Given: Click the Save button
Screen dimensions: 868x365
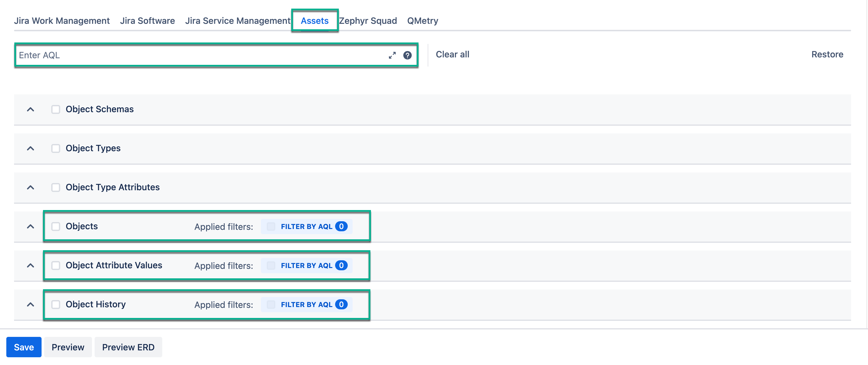Looking at the screenshot, I should point(24,347).
